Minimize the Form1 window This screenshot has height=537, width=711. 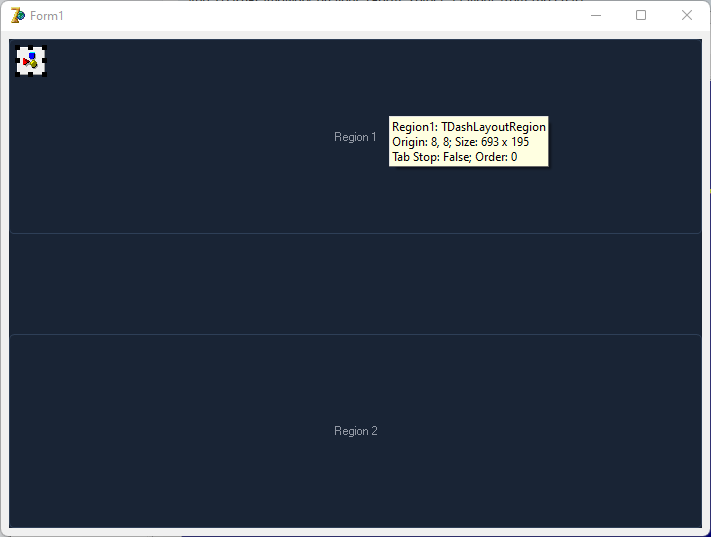click(596, 15)
